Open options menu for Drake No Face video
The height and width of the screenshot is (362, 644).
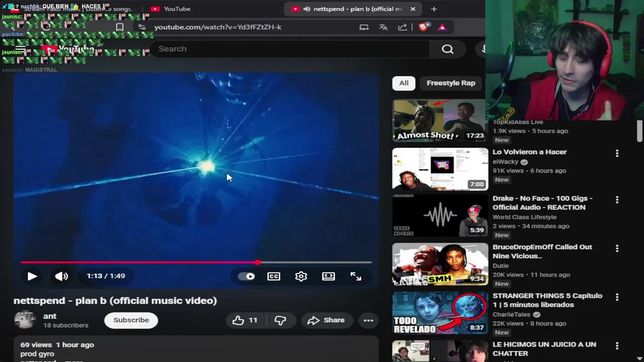(x=617, y=200)
